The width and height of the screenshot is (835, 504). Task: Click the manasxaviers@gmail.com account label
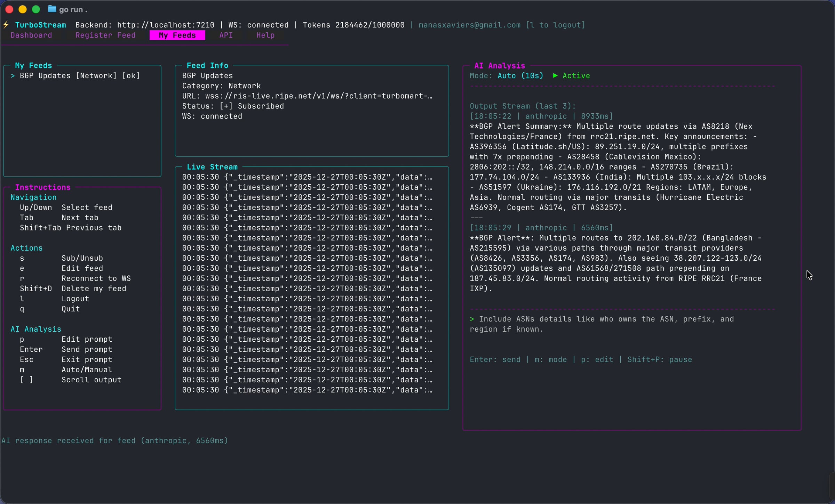469,25
